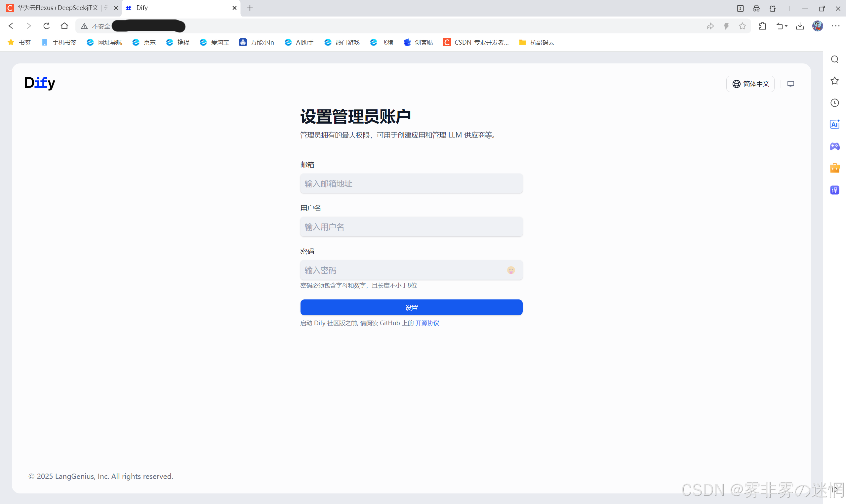Image resolution: width=846 pixels, height=504 pixels.
Task: Toggle password visibility emoji icon
Action: pos(511,270)
